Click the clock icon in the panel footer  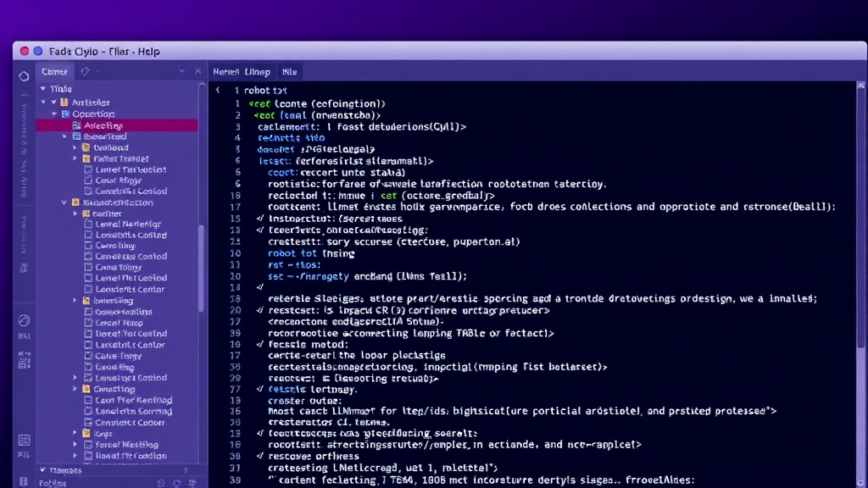[160, 483]
